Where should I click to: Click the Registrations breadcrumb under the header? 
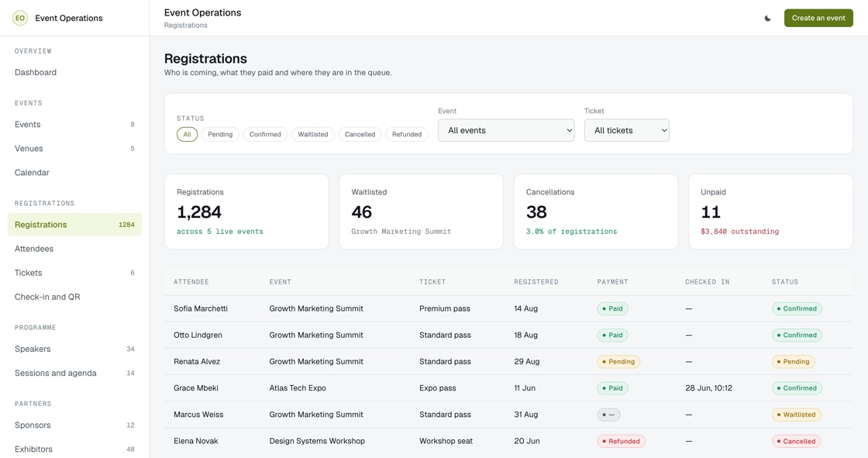click(185, 26)
